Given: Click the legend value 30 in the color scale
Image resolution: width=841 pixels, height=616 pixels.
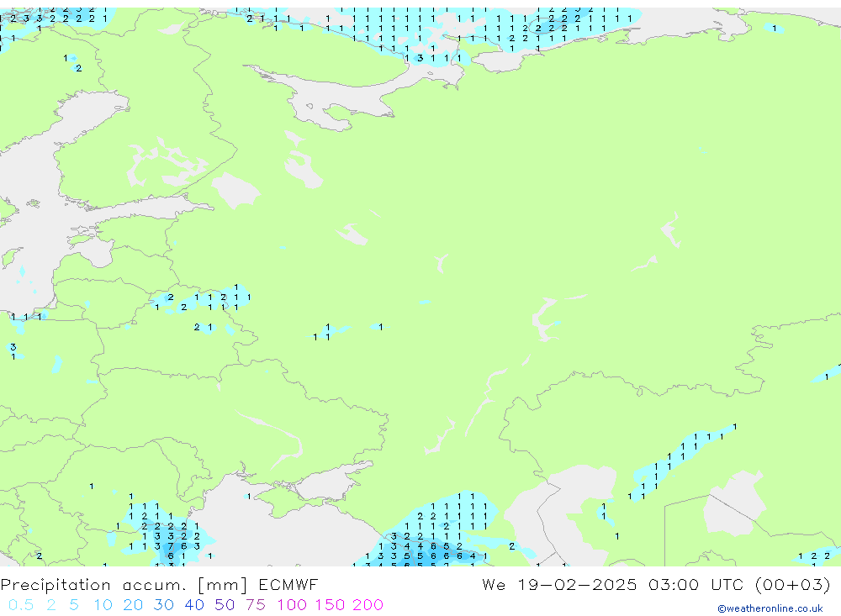Looking at the screenshot, I should tap(164, 605).
